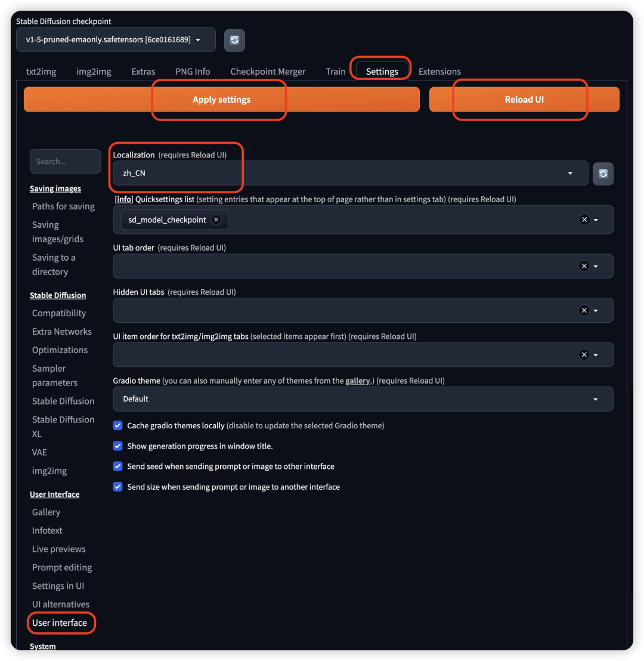Open Stable Diffusion section heading

tap(58, 295)
